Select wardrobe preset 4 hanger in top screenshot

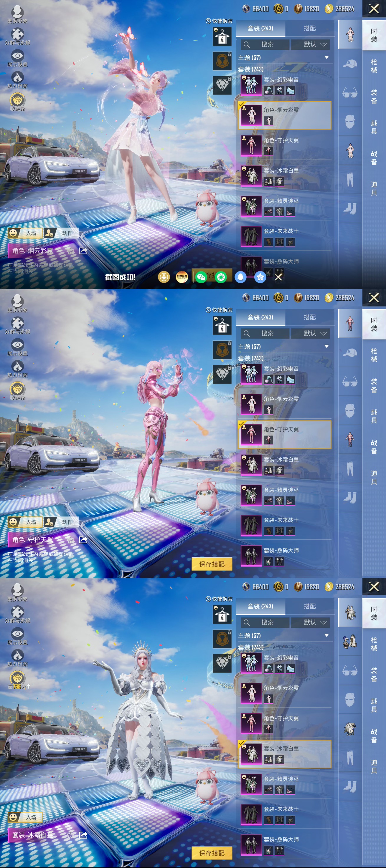point(222,37)
